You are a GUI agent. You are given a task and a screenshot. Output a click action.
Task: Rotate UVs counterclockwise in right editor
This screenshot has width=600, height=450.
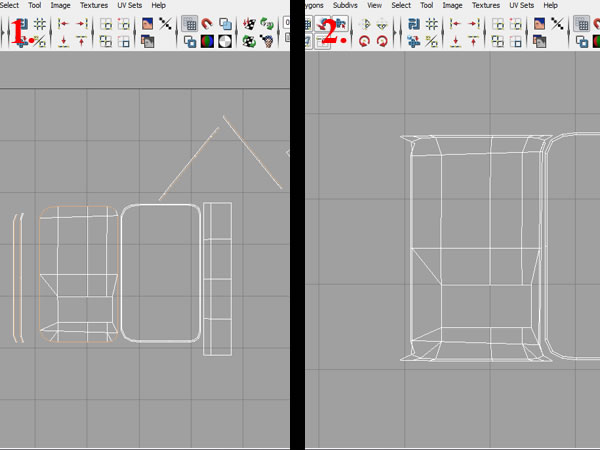coord(364,41)
